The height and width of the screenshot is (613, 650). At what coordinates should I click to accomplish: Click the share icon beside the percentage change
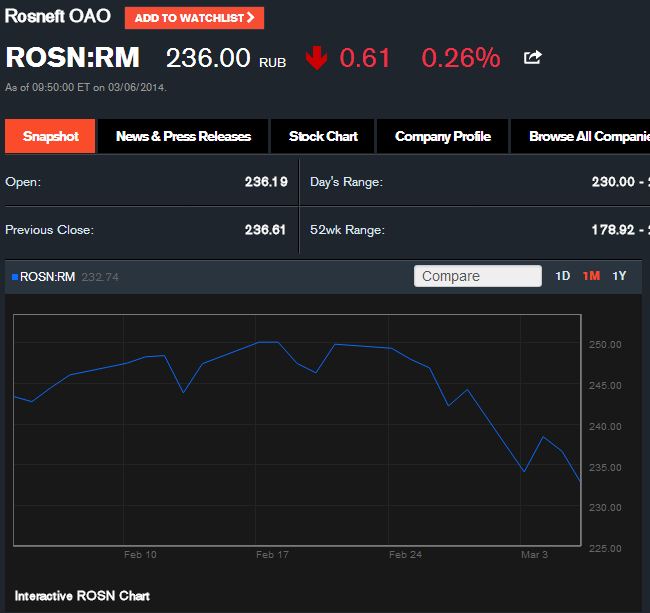point(532,58)
